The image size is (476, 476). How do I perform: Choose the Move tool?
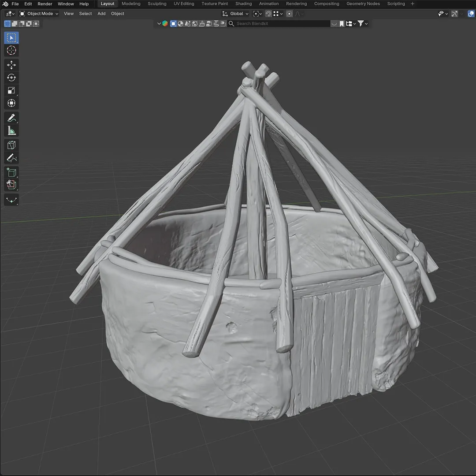click(11, 65)
